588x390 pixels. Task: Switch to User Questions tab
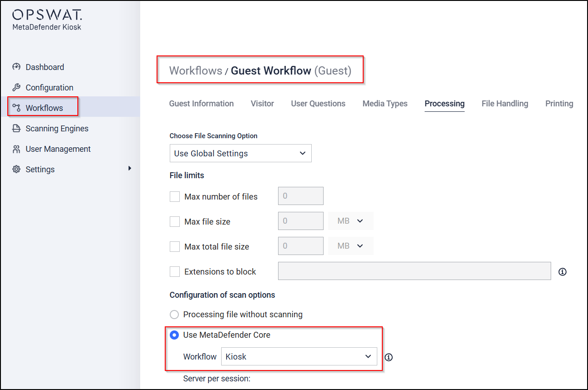point(318,104)
